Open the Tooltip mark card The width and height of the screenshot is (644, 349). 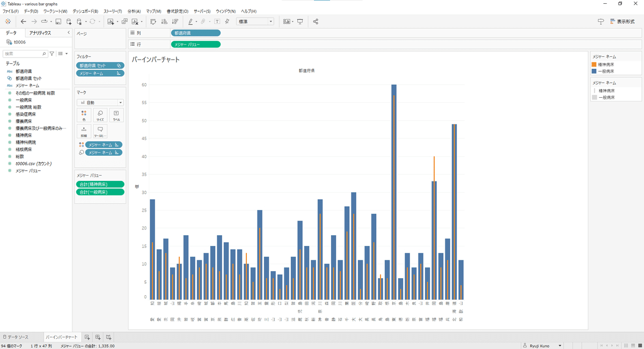[100, 132]
